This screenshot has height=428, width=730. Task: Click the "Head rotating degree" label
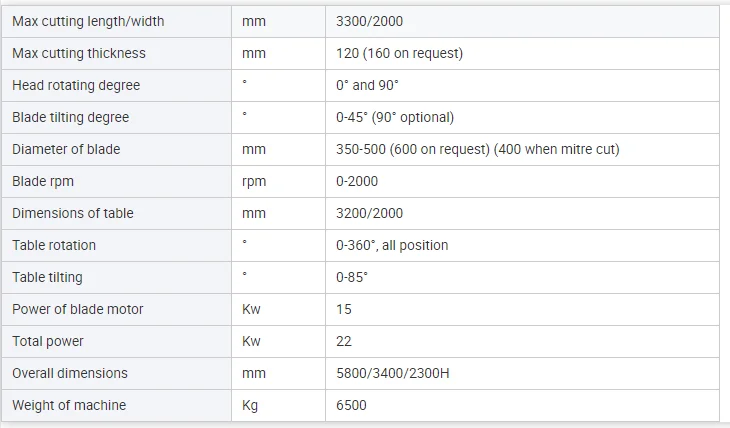(x=76, y=85)
